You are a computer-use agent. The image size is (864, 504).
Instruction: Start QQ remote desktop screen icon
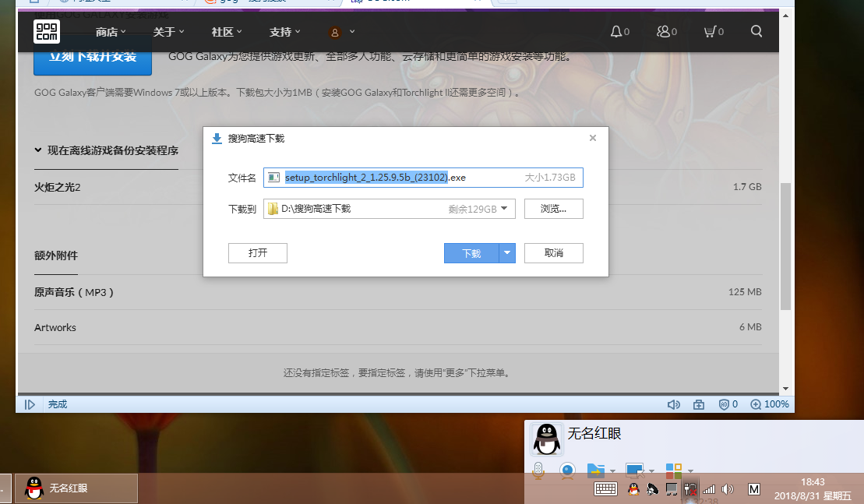pos(635,471)
